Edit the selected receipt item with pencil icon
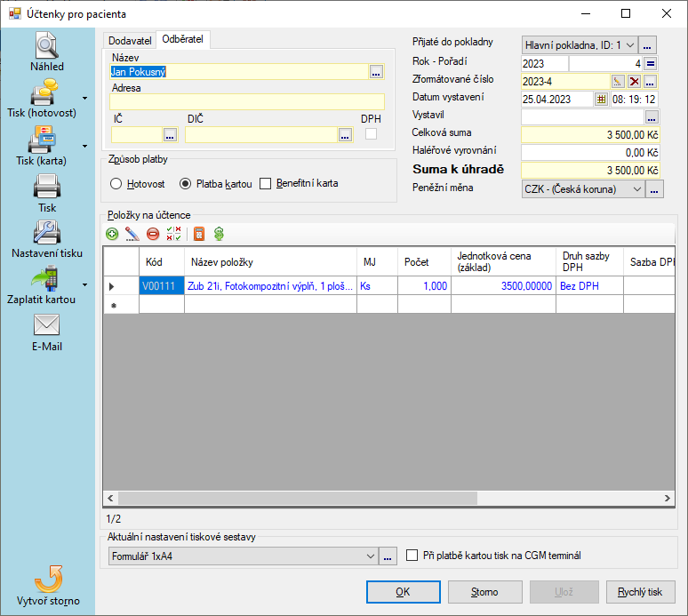688x616 pixels. [x=132, y=234]
